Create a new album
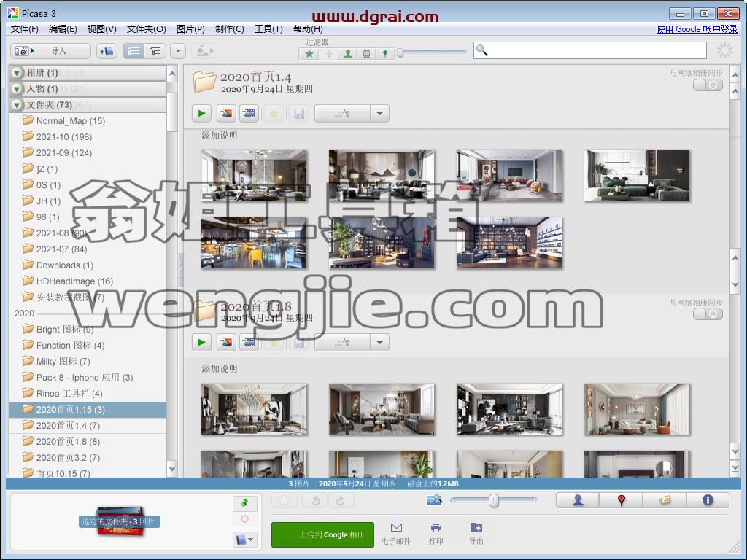The width and height of the screenshot is (747, 560). coord(107,51)
